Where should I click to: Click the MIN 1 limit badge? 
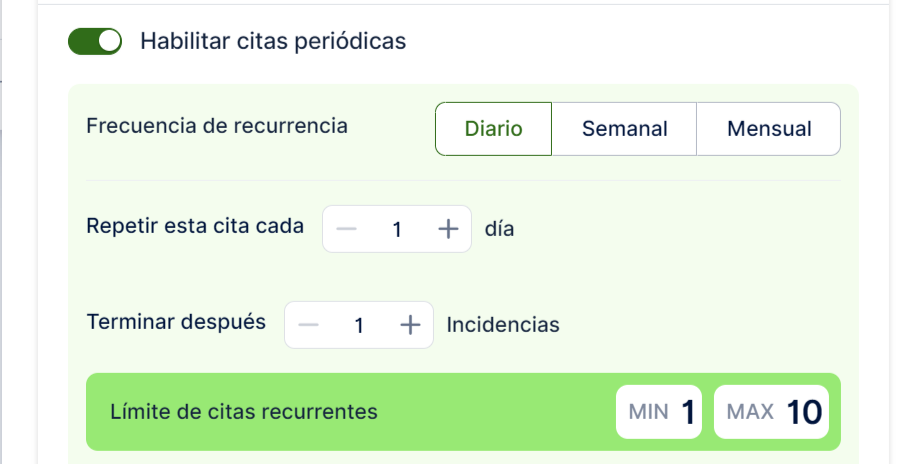[x=658, y=412]
